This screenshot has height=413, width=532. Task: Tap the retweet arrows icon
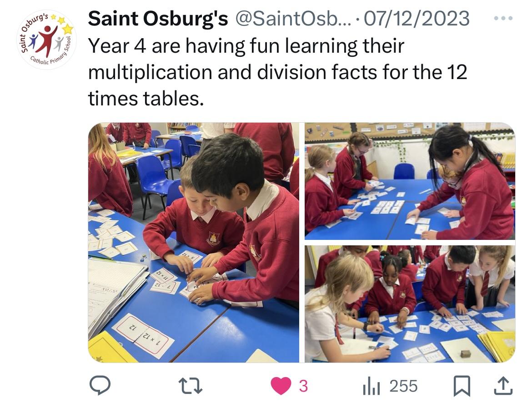191,386
